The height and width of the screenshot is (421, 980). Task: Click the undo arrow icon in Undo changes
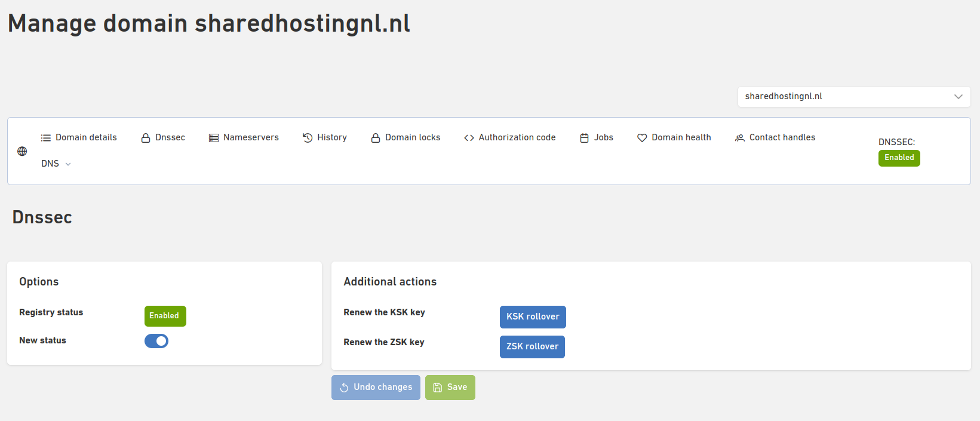click(344, 388)
